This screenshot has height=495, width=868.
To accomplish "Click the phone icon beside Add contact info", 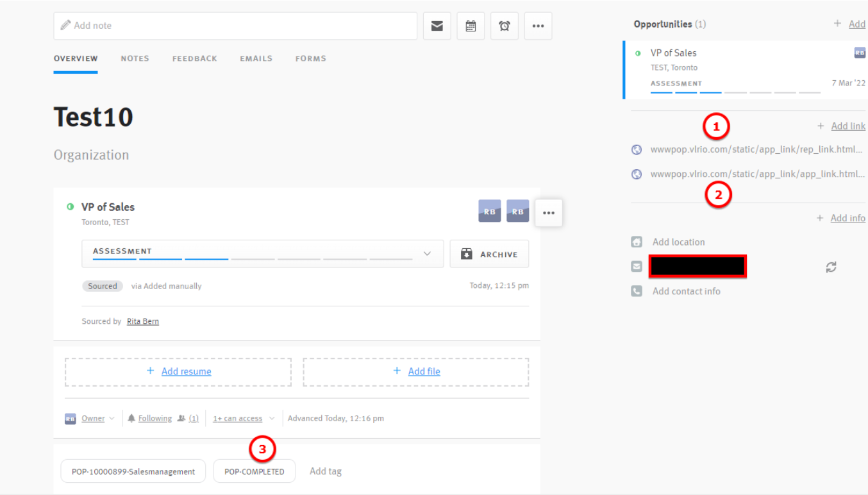I will pyautogui.click(x=636, y=290).
